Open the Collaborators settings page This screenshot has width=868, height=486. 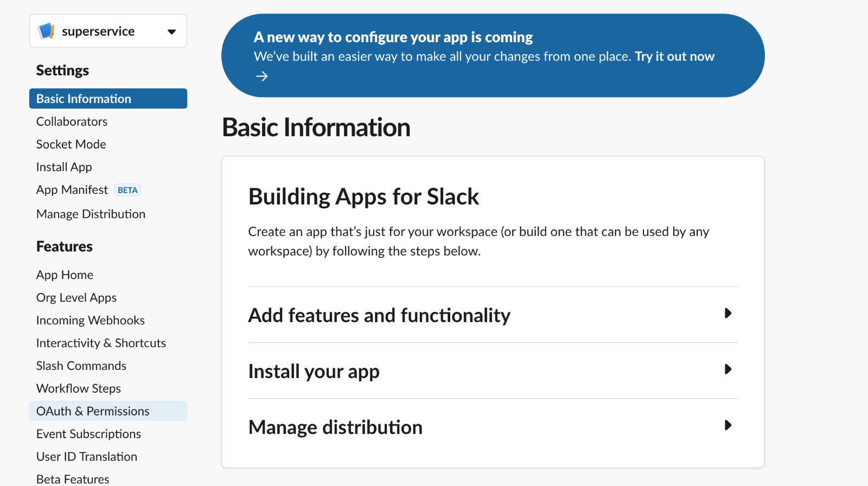pyautogui.click(x=72, y=121)
